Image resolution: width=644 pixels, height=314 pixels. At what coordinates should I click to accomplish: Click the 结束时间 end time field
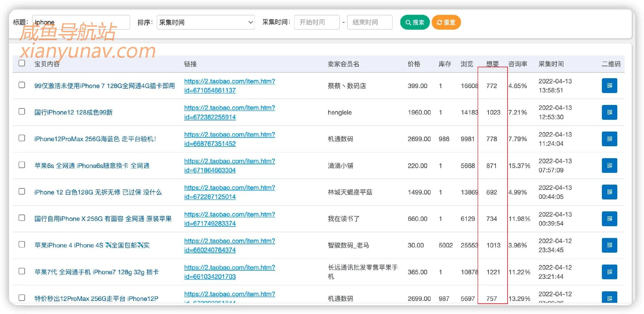click(370, 22)
